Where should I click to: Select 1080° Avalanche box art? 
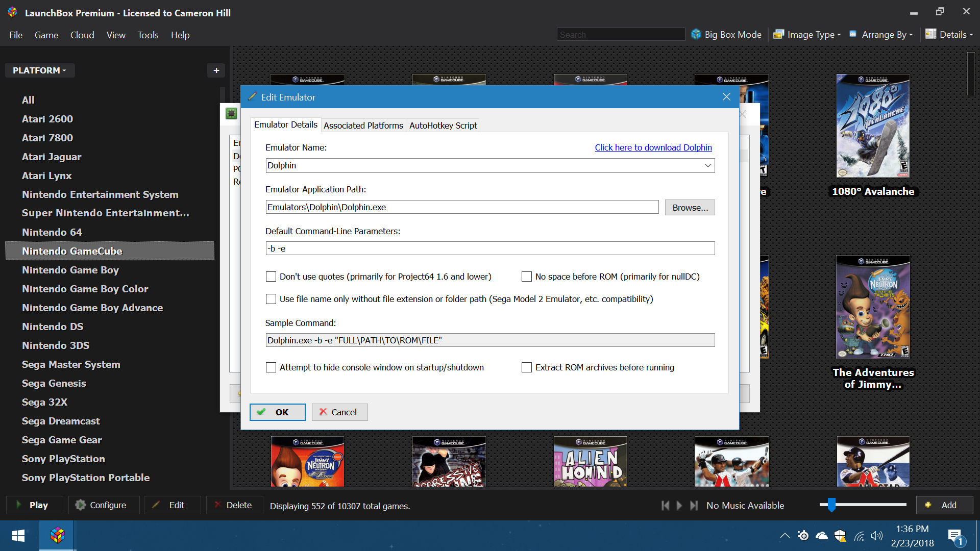click(873, 126)
